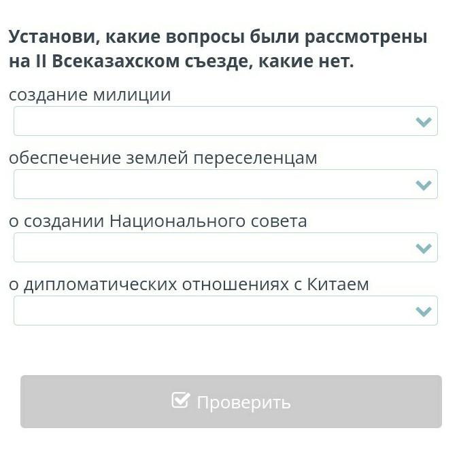
Task: Click the chevron arrow under 'обеспечение землей переселенцам'
Action: [423, 185]
